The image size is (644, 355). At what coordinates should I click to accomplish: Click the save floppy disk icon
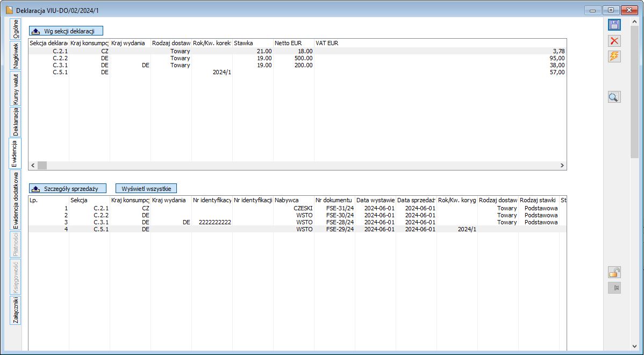click(614, 25)
